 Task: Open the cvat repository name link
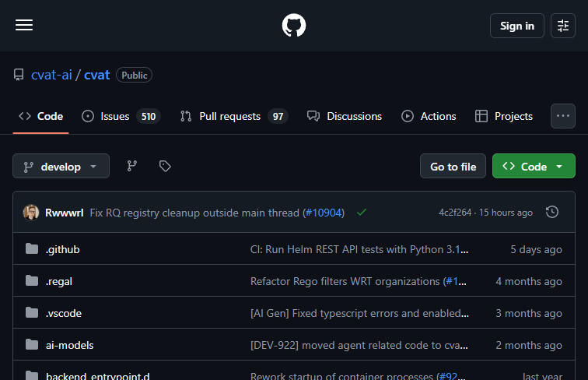pos(96,75)
